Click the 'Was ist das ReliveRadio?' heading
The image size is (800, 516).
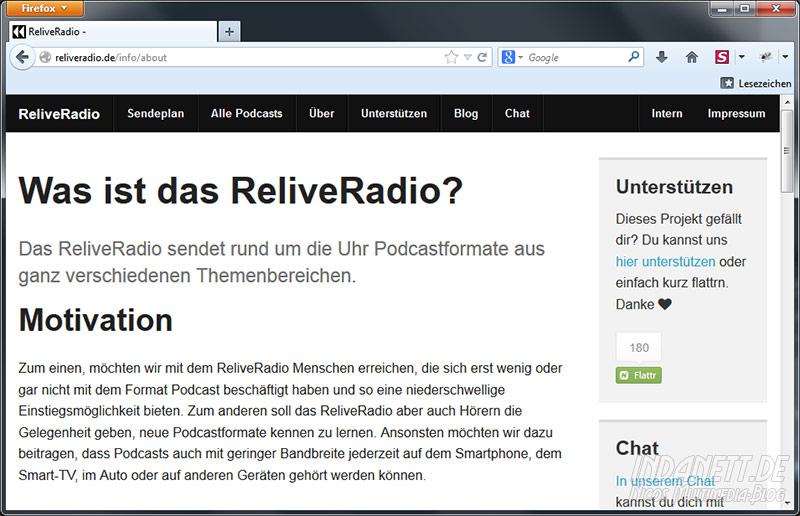(x=240, y=191)
